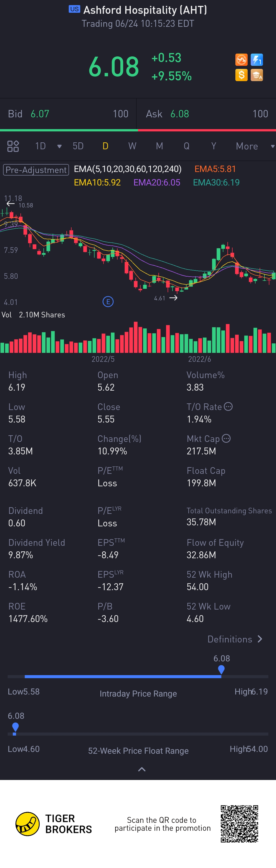The image size is (276, 868).
Task: Tap the P/B -3.60 value
Action: [108, 619]
